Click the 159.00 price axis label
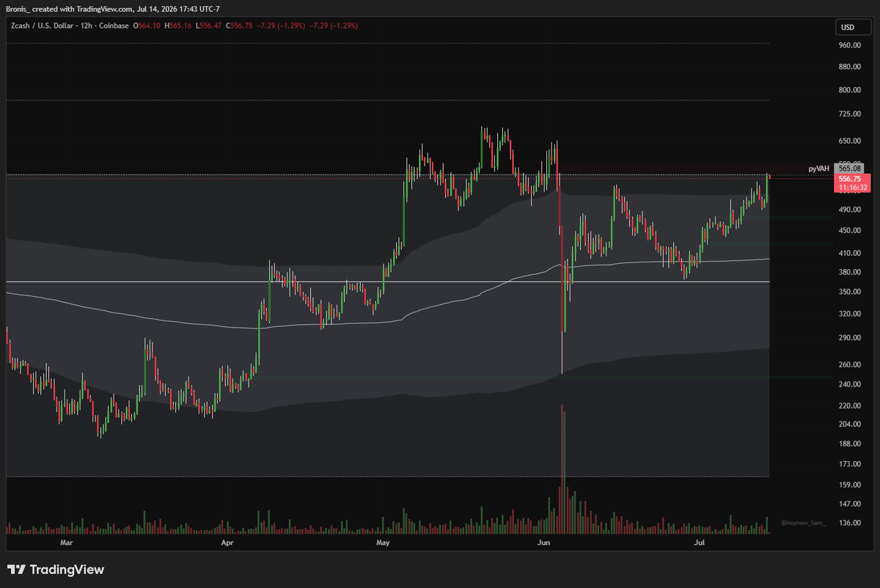 click(849, 485)
